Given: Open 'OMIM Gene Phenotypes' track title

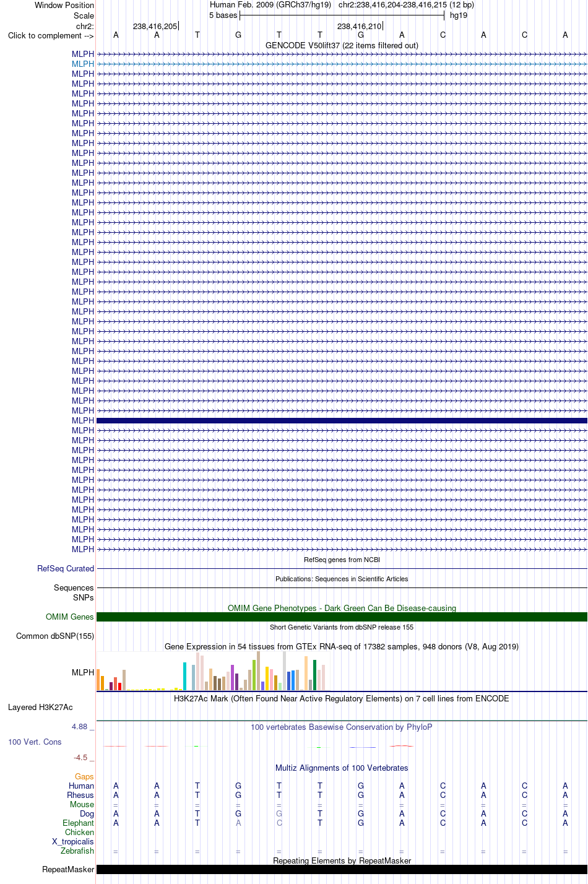Looking at the screenshot, I should point(342,608).
